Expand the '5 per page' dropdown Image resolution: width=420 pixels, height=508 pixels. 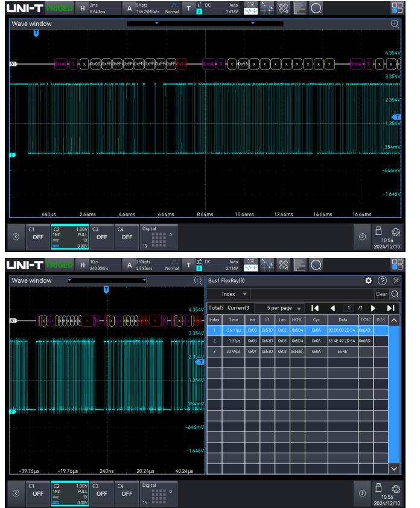tap(283, 308)
